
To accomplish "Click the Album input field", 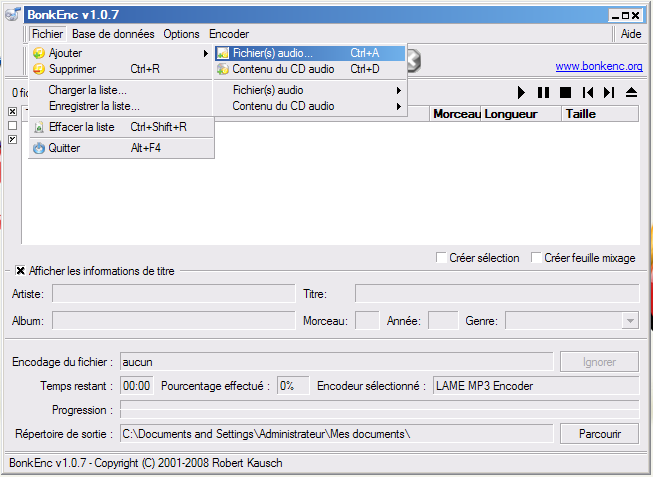I will [x=174, y=321].
